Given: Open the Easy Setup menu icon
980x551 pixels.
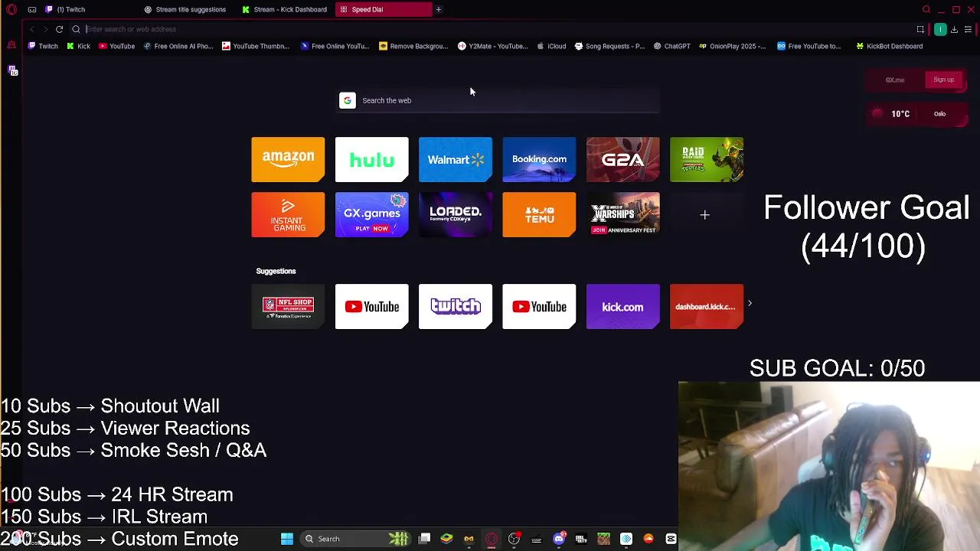Looking at the screenshot, I should [x=968, y=29].
